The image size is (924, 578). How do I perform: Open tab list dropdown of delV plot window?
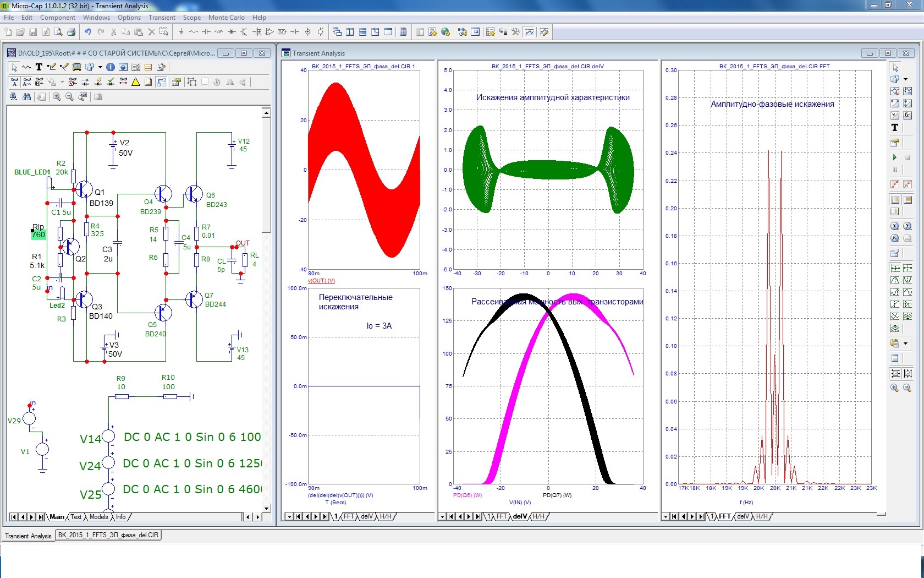pos(442,517)
